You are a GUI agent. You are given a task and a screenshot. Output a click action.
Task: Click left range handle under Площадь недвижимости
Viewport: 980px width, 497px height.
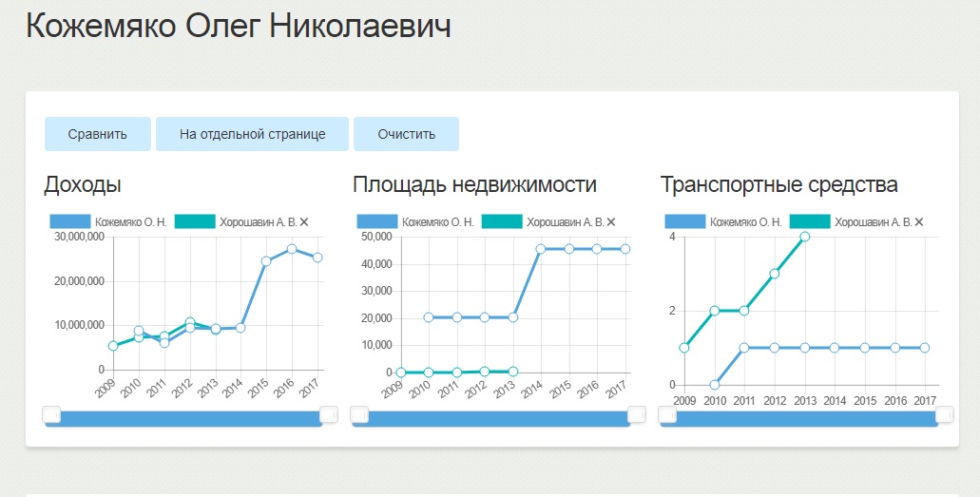[x=360, y=414]
